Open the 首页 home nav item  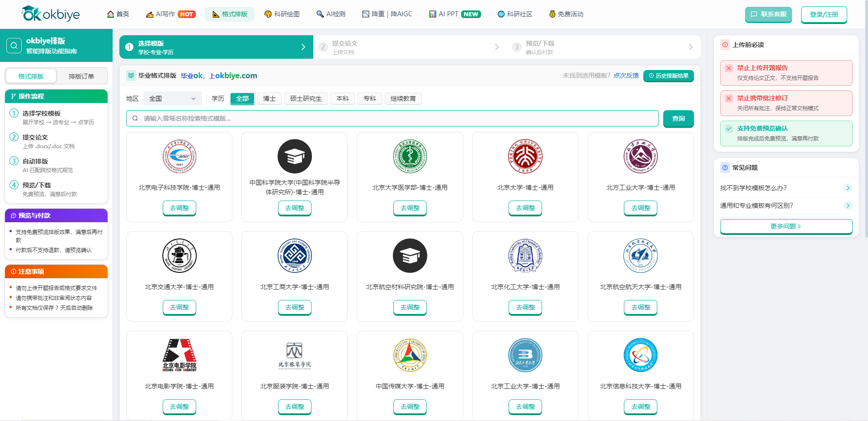pos(118,14)
